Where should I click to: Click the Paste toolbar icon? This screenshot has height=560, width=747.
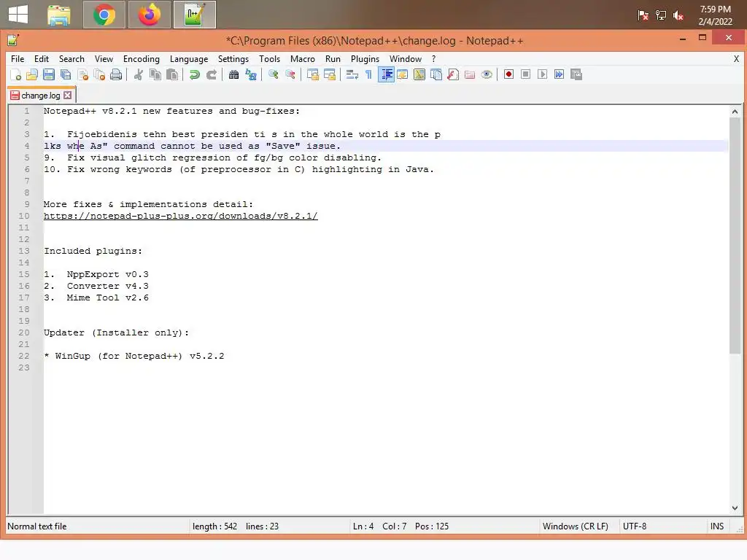[172, 75]
